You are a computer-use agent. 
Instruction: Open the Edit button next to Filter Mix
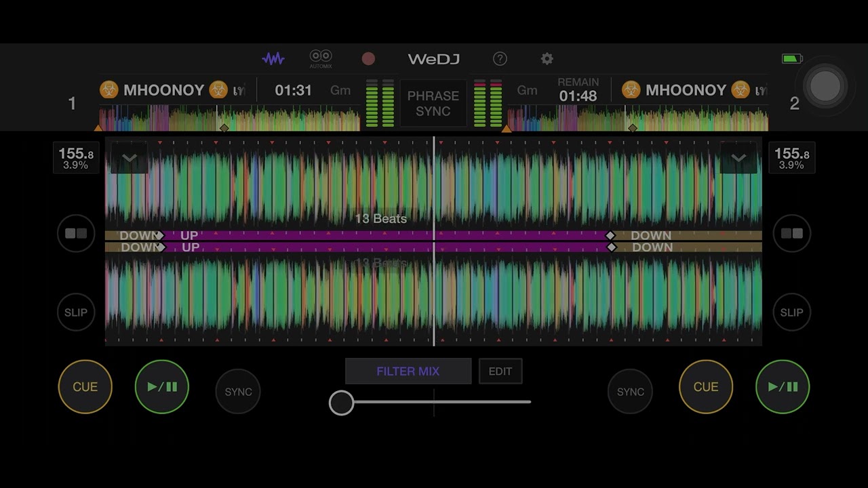point(500,371)
